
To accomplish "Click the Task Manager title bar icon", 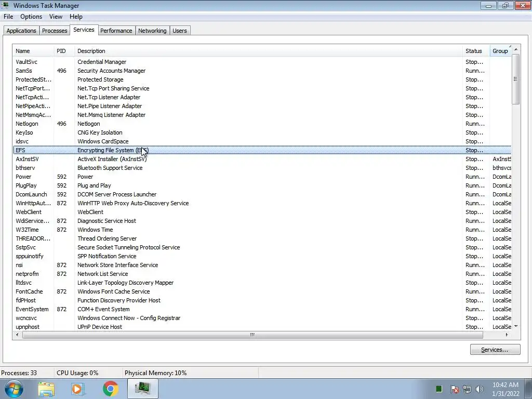I will [5, 5].
